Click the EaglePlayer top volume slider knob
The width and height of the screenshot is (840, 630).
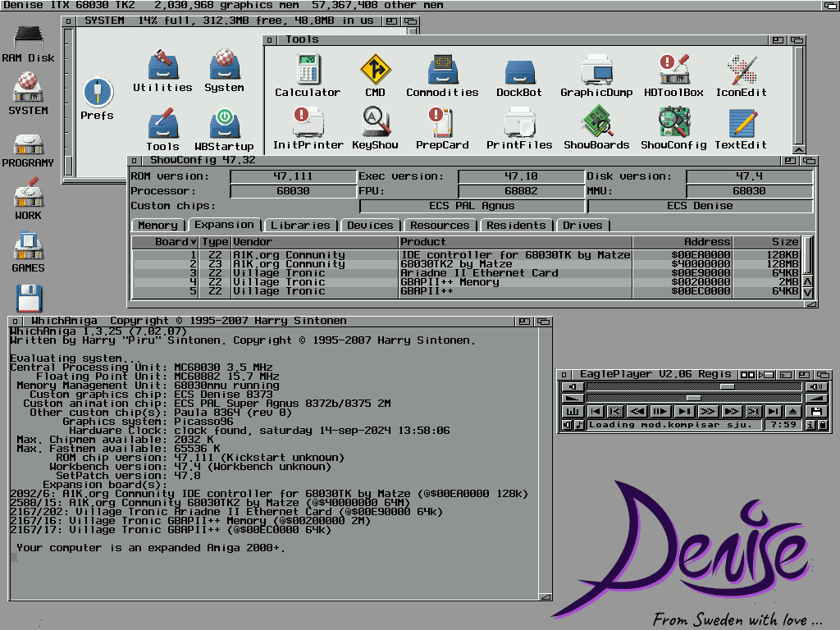[727, 386]
